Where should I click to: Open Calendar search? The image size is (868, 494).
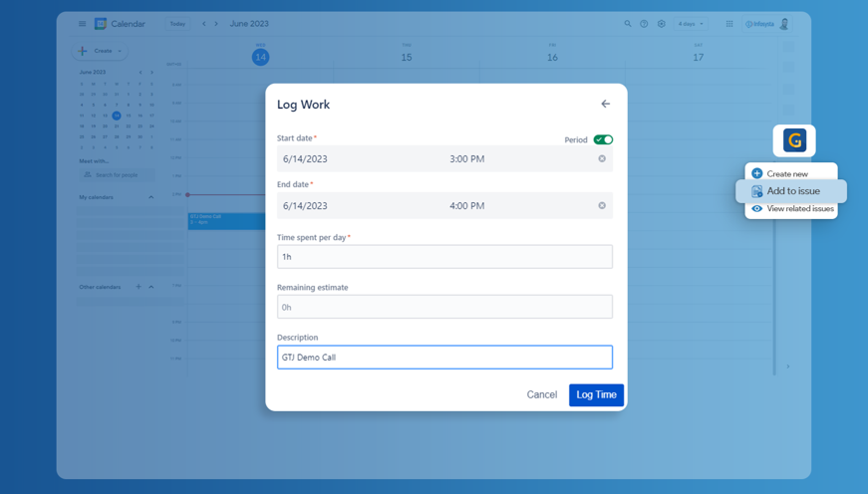[627, 24]
